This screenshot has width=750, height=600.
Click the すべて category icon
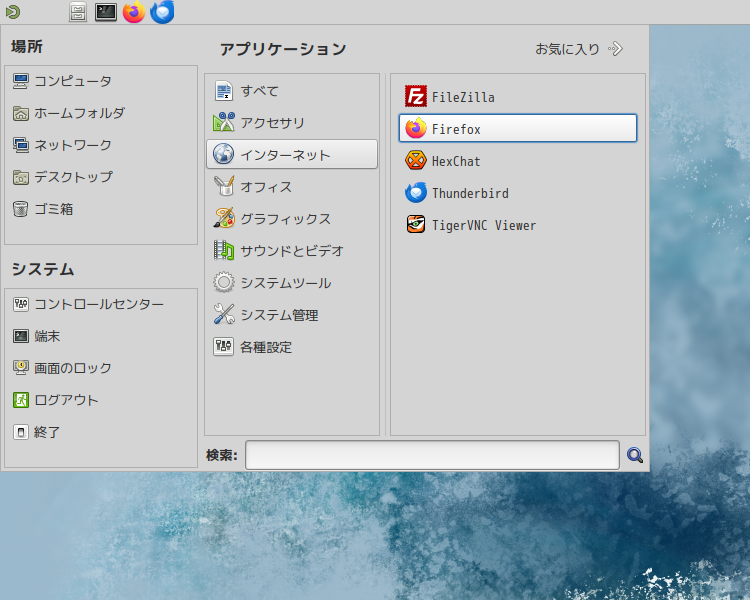tap(223, 91)
